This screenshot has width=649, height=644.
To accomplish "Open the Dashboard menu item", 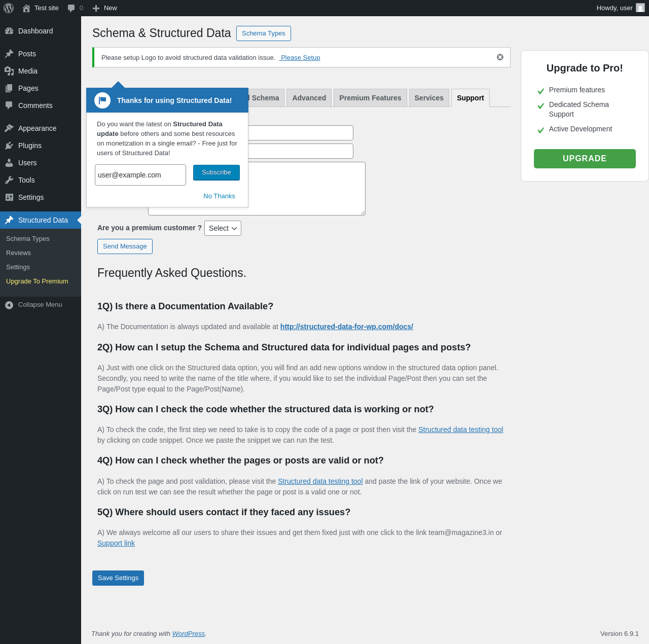I will click(x=41, y=31).
